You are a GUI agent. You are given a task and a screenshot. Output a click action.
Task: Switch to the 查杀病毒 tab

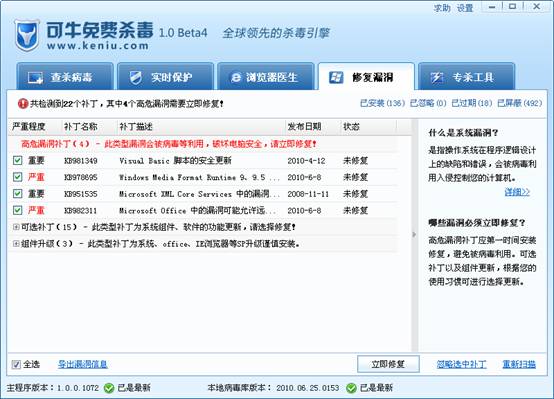(x=65, y=77)
